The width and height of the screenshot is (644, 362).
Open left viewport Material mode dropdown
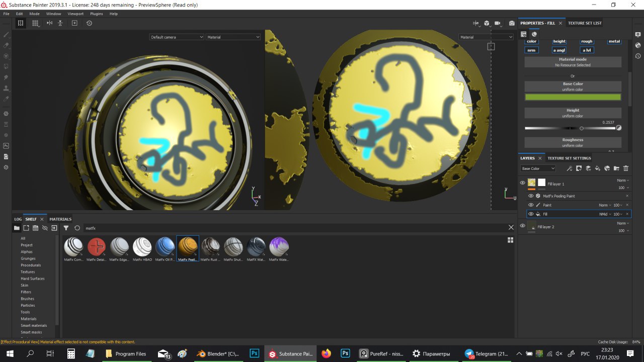click(233, 37)
